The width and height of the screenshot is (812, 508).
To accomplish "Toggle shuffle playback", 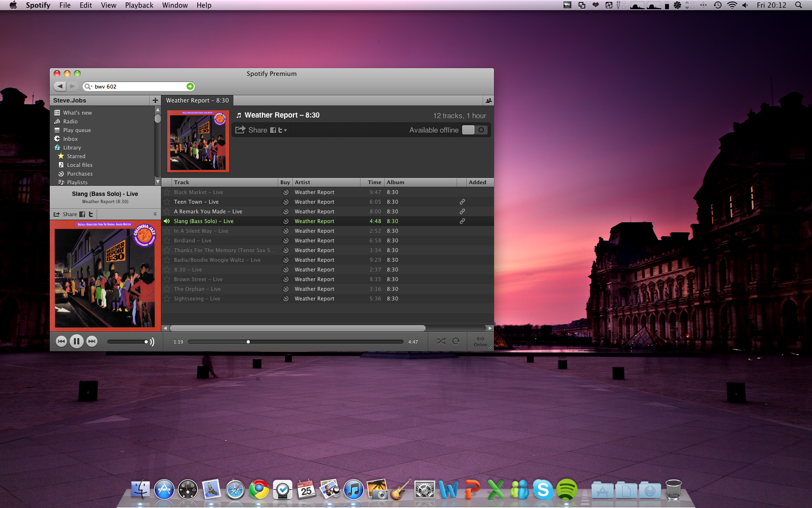I will click(441, 341).
